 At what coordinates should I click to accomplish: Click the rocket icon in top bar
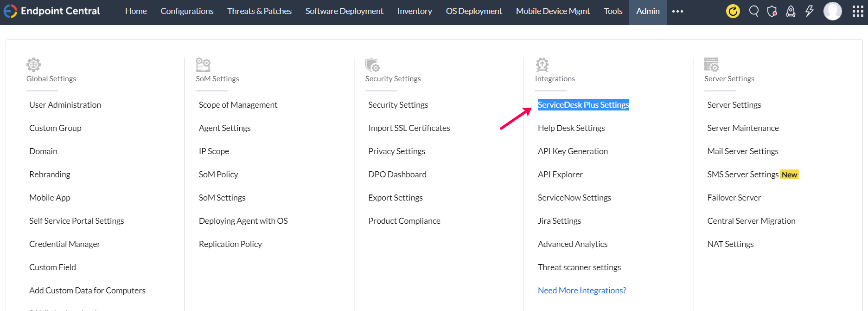(x=791, y=11)
